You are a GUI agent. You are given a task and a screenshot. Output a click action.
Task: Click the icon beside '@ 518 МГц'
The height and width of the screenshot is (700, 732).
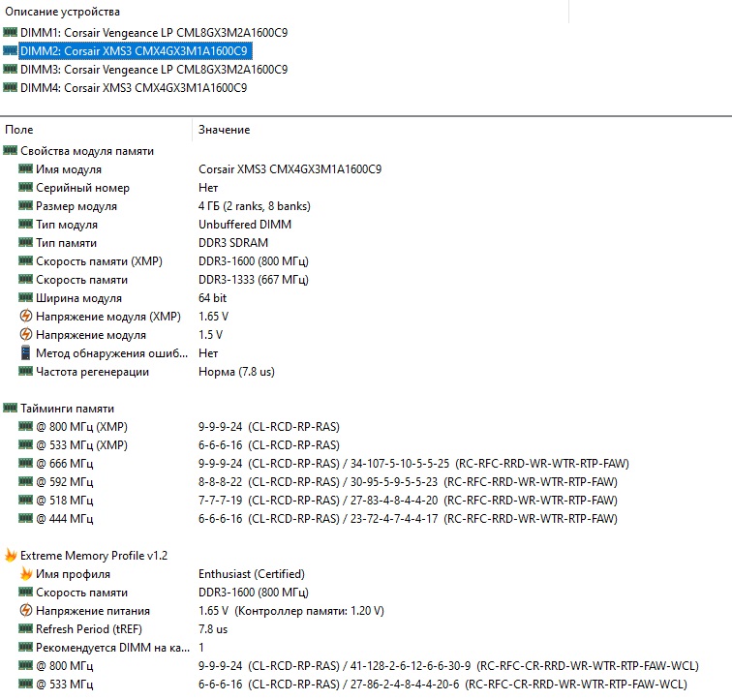26,500
